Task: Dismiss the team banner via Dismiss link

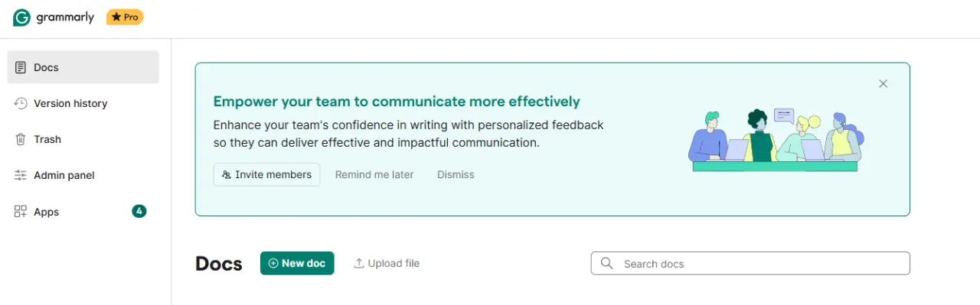Action: pyautogui.click(x=456, y=174)
